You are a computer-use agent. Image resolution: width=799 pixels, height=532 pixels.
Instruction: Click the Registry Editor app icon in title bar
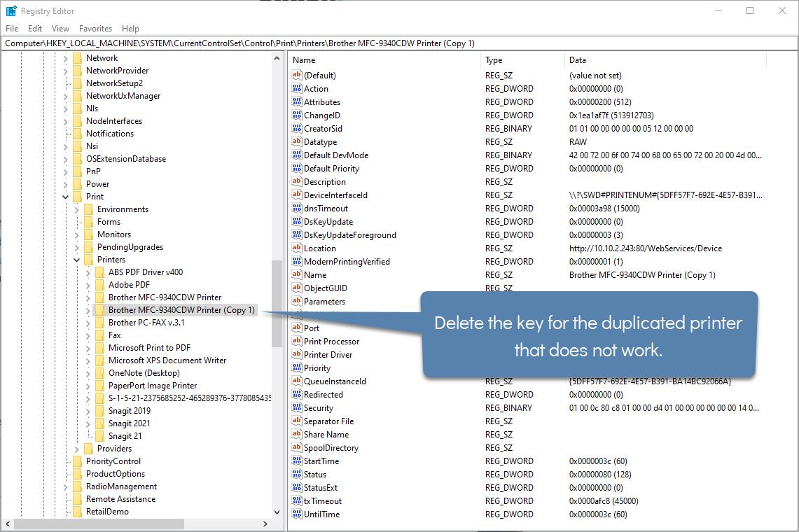pos(11,10)
